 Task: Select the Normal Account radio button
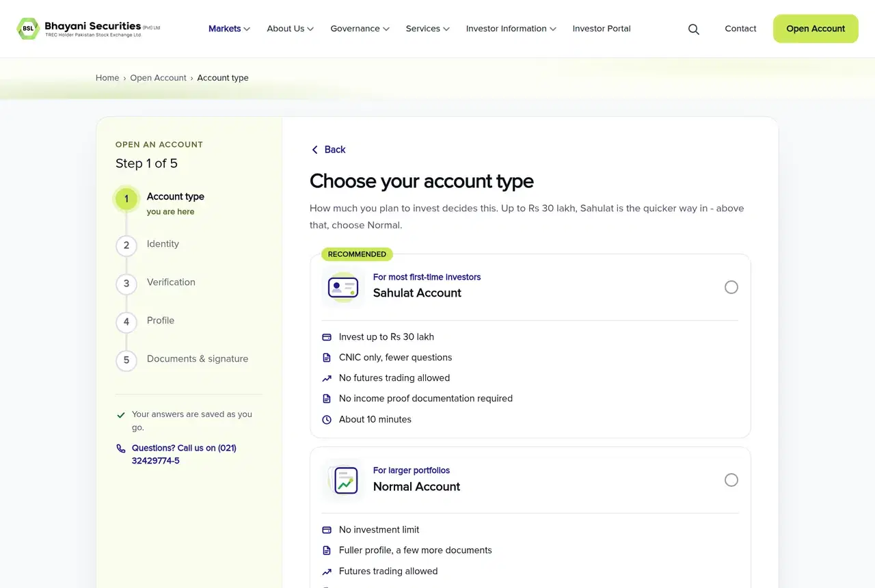pos(731,480)
